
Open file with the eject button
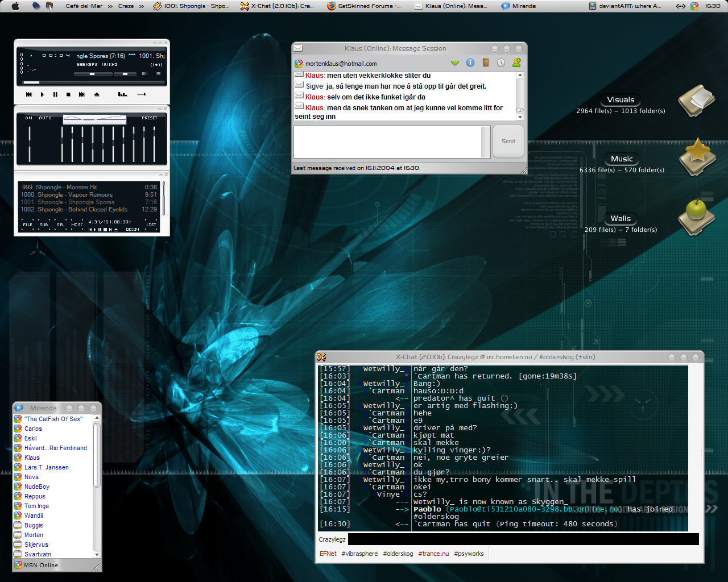(x=97, y=94)
